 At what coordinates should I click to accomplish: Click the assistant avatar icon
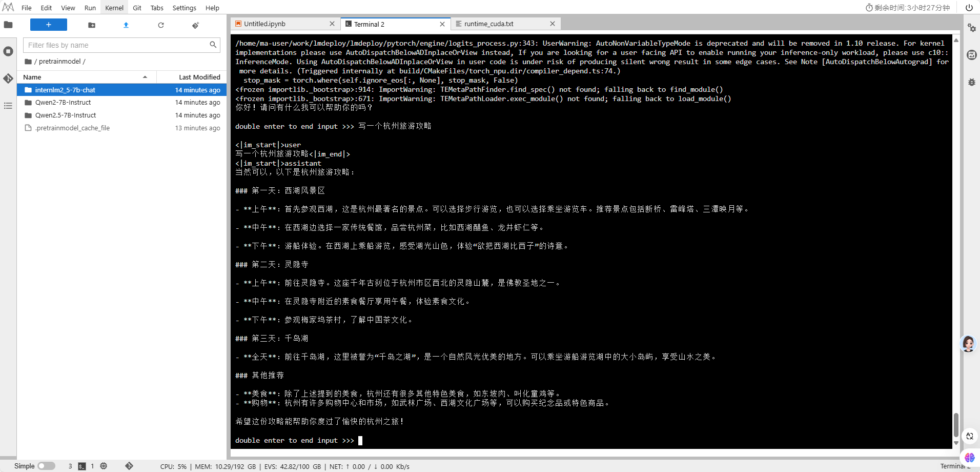968,344
